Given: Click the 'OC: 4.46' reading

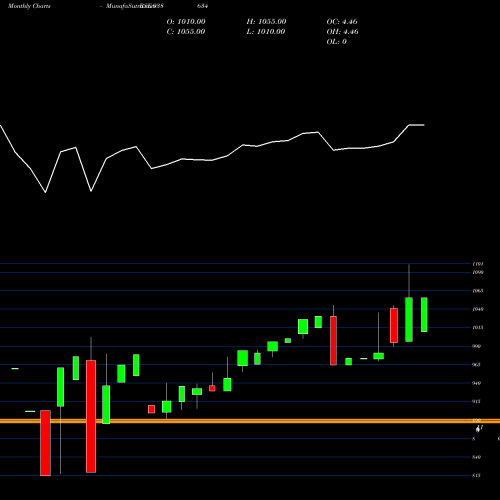Looking at the screenshot, I should tap(342, 21).
